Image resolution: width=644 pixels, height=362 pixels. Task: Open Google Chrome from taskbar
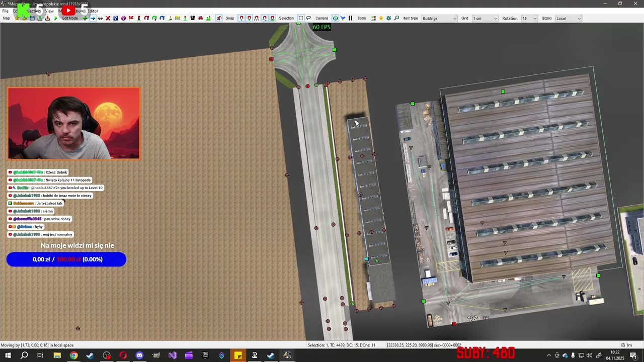point(73,355)
